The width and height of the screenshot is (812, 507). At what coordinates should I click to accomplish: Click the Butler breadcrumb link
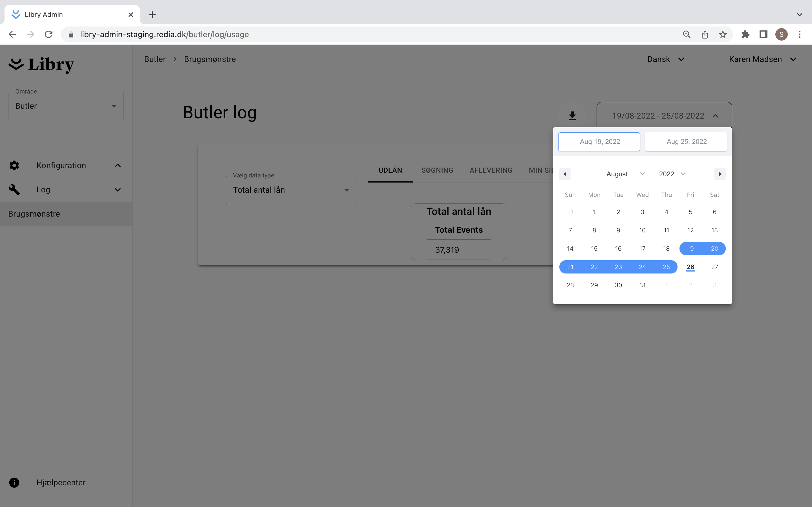[155, 59]
